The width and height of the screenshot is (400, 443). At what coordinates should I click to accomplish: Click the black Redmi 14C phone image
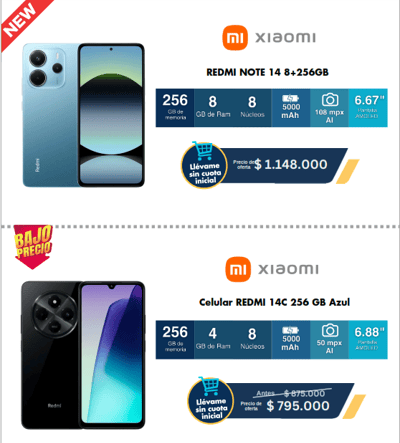tap(83, 355)
